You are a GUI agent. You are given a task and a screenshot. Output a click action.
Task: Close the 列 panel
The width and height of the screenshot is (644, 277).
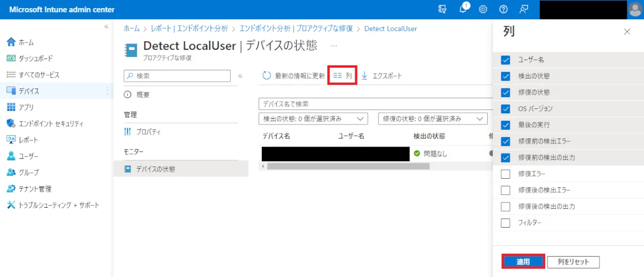[627, 32]
